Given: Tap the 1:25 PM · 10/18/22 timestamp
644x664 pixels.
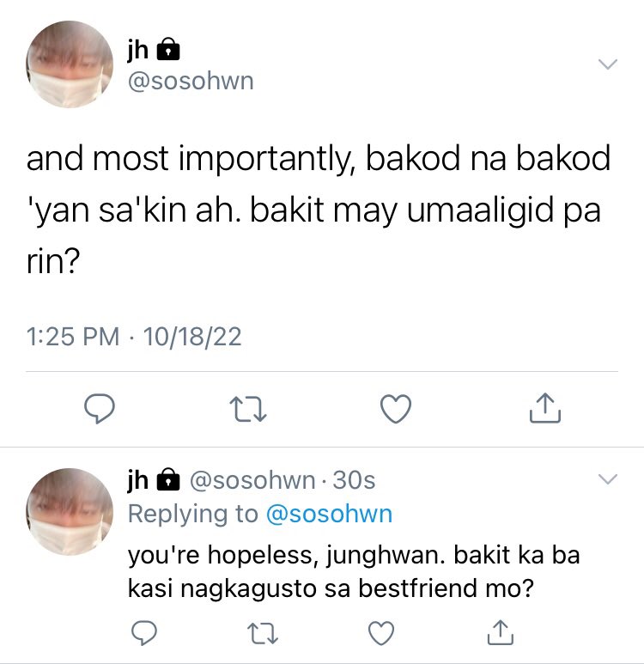Looking at the screenshot, I should click(134, 337).
